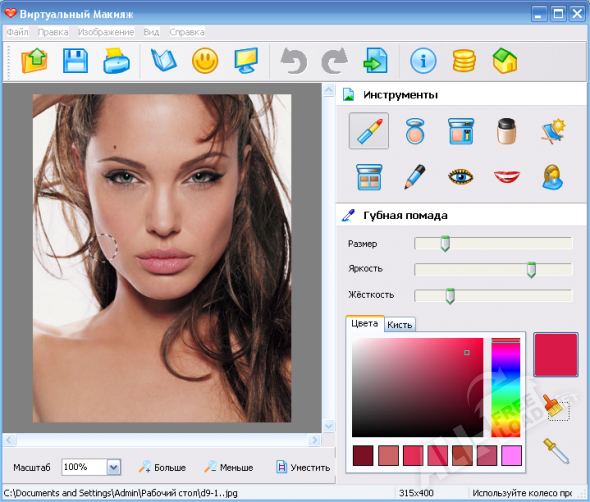Open the Файл menu
Image resolution: width=590 pixels, height=502 pixels.
tap(17, 32)
